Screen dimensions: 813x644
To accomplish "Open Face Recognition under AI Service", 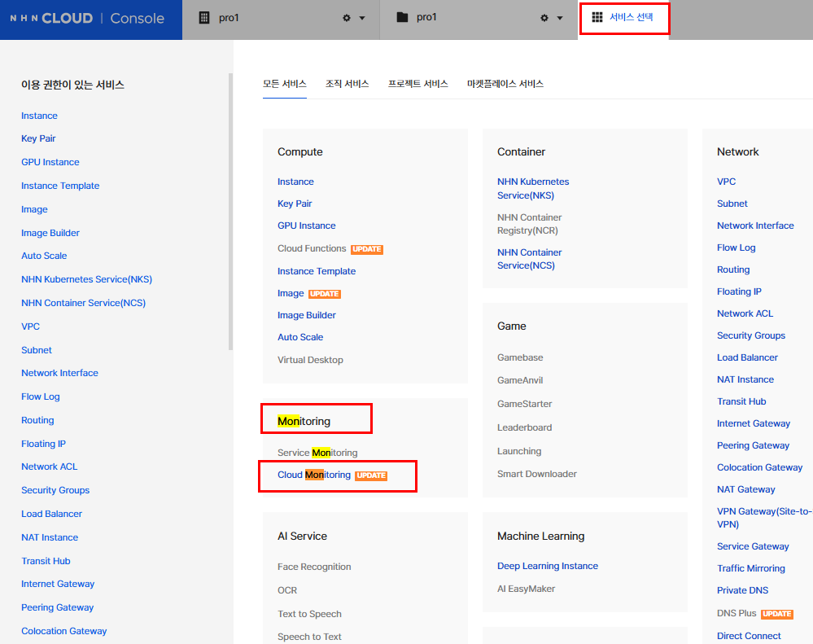I will point(314,567).
